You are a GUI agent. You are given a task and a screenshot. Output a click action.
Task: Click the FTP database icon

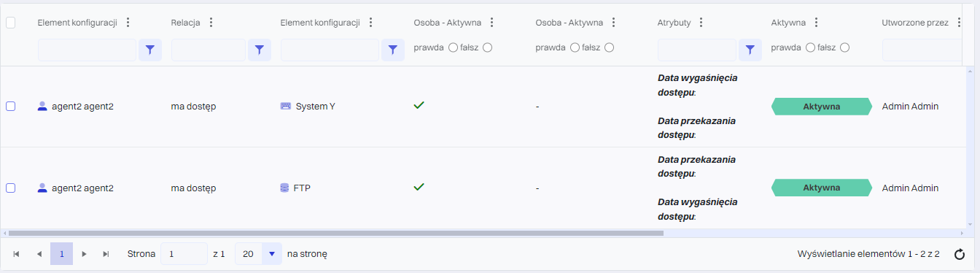click(284, 188)
